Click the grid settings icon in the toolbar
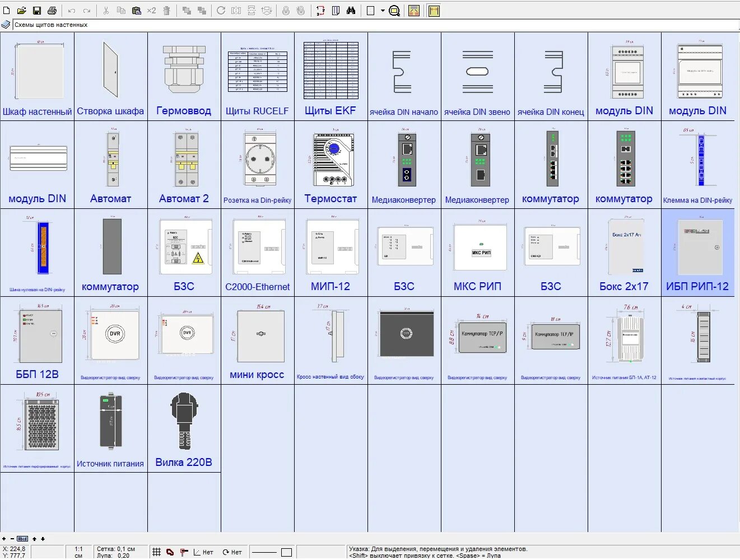The height and width of the screenshot is (560, 740). tap(371, 11)
